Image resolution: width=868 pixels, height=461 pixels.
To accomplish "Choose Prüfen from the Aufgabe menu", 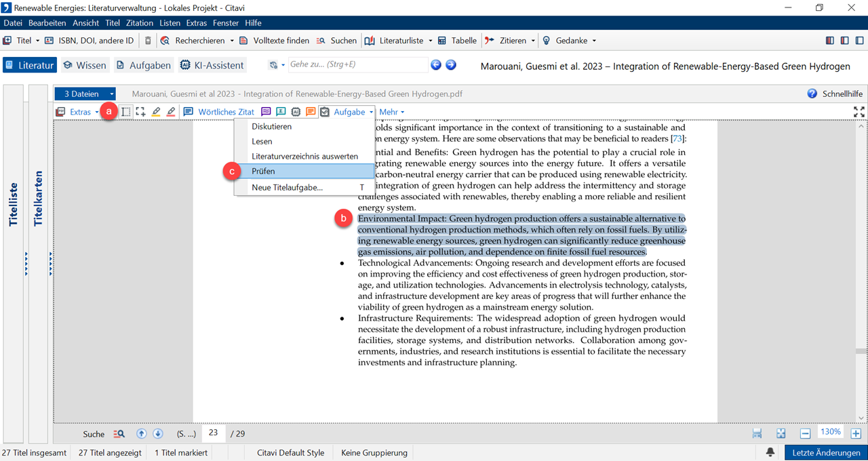I will (263, 172).
